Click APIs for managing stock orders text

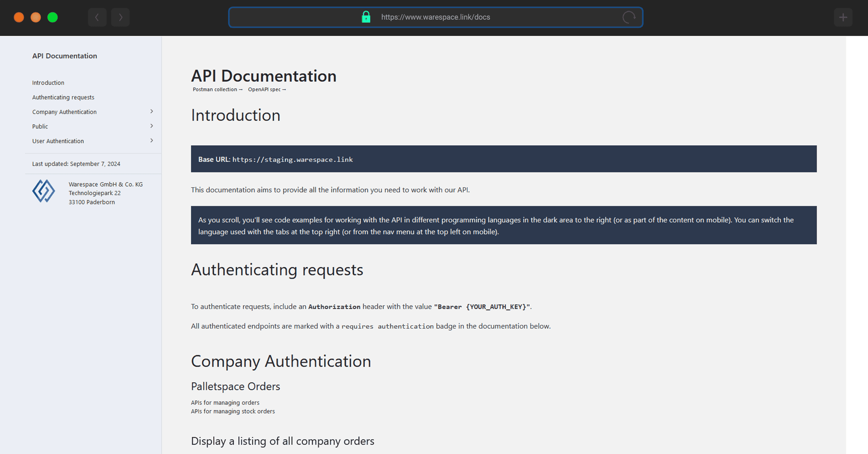click(233, 411)
